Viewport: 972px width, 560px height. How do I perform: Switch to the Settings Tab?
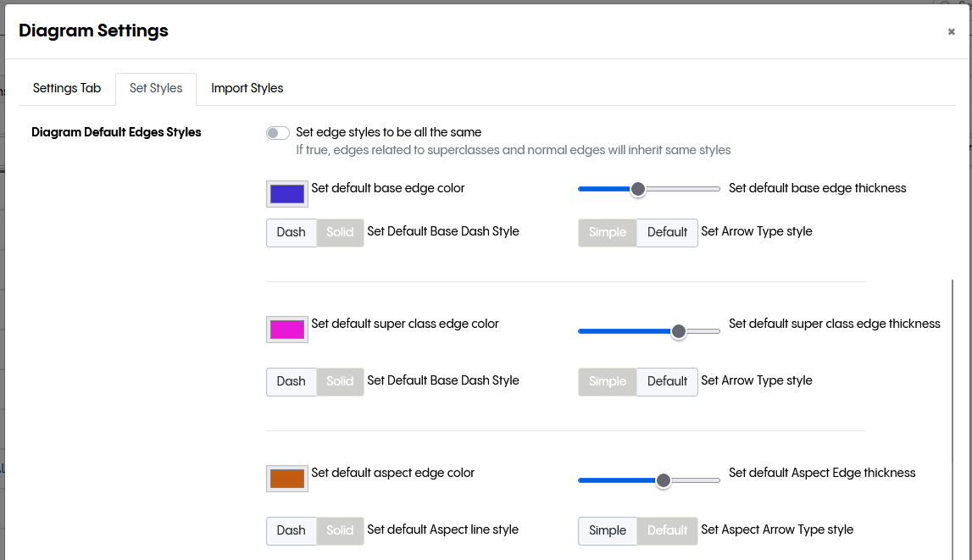coord(67,88)
